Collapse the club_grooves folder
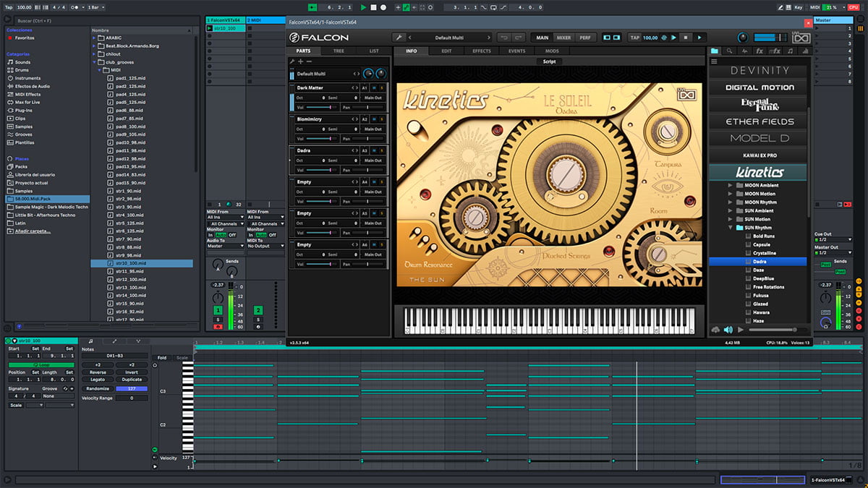This screenshot has width=868, height=488. click(94, 62)
